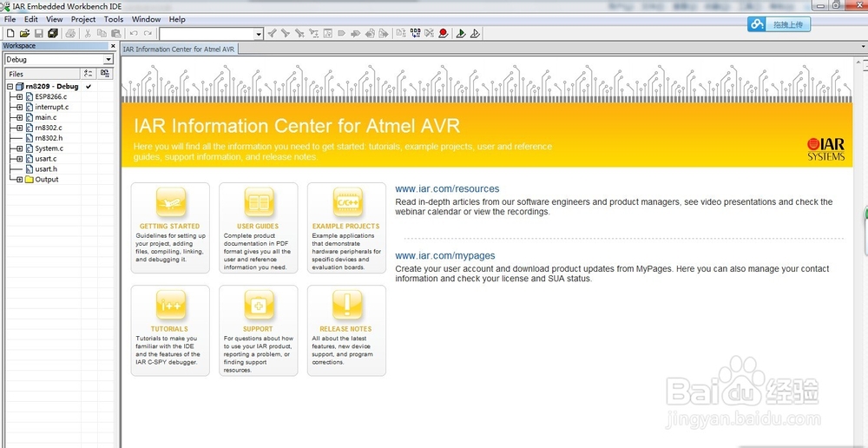Click the Files column header
This screenshot has width=868, height=448.
pos(42,74)
